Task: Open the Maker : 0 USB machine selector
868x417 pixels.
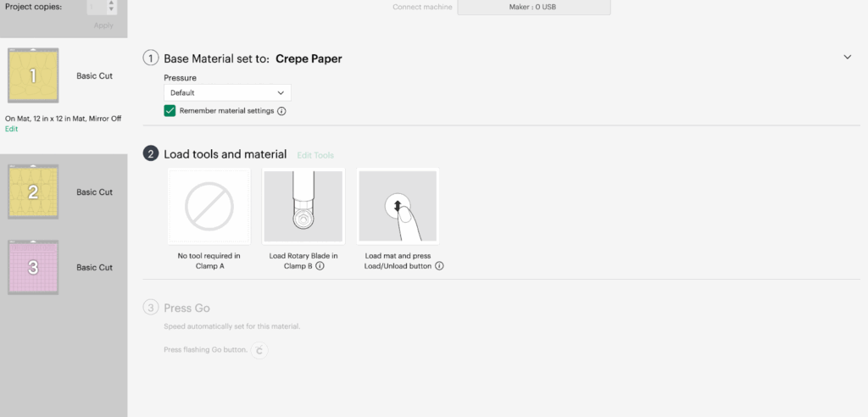Action: [x=534, y=8]
